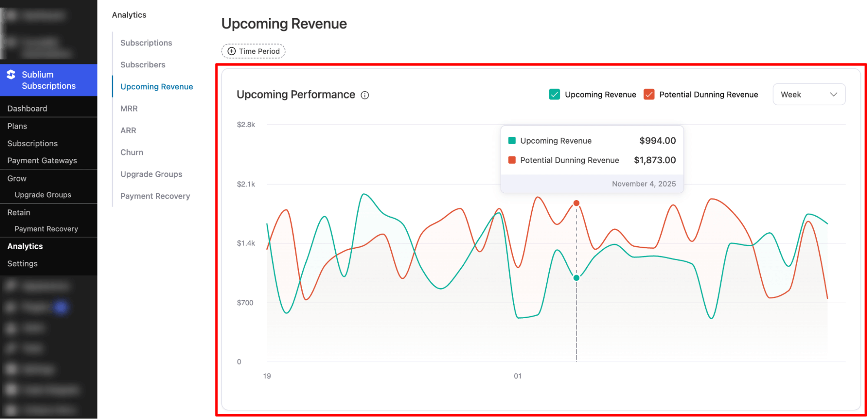Select the Churn analytics section
The image size is (868, 419).
132,152
